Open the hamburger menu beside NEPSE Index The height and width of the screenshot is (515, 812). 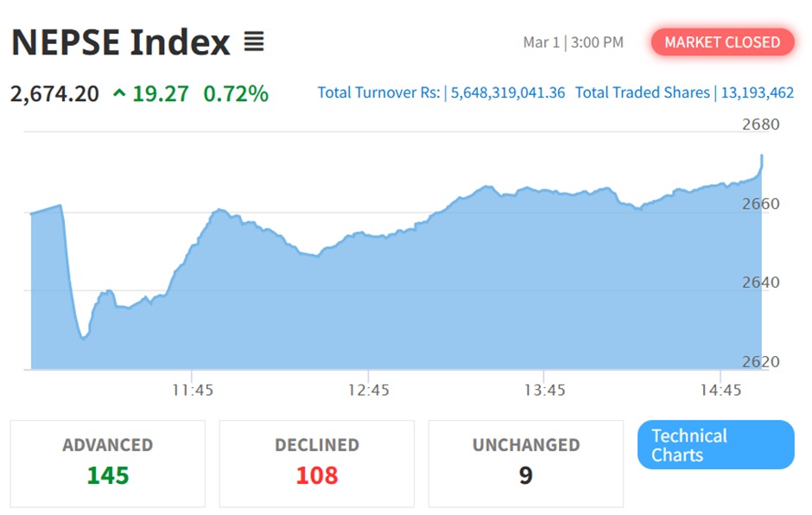253,41
